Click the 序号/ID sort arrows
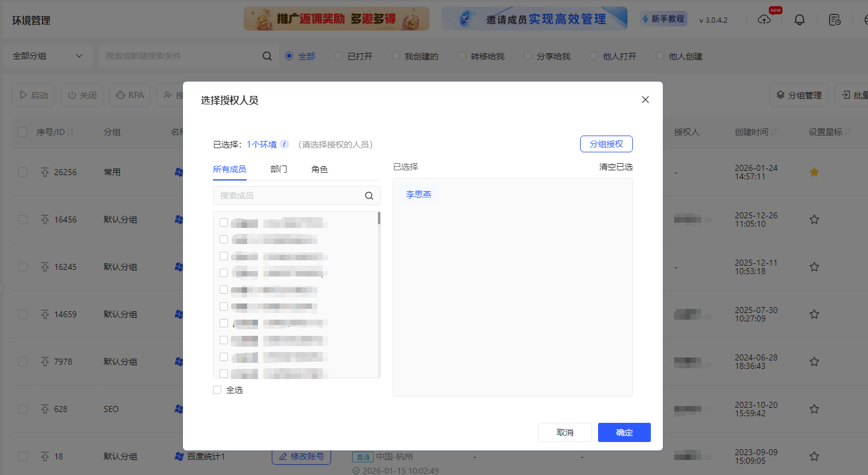 coord(70,131)
